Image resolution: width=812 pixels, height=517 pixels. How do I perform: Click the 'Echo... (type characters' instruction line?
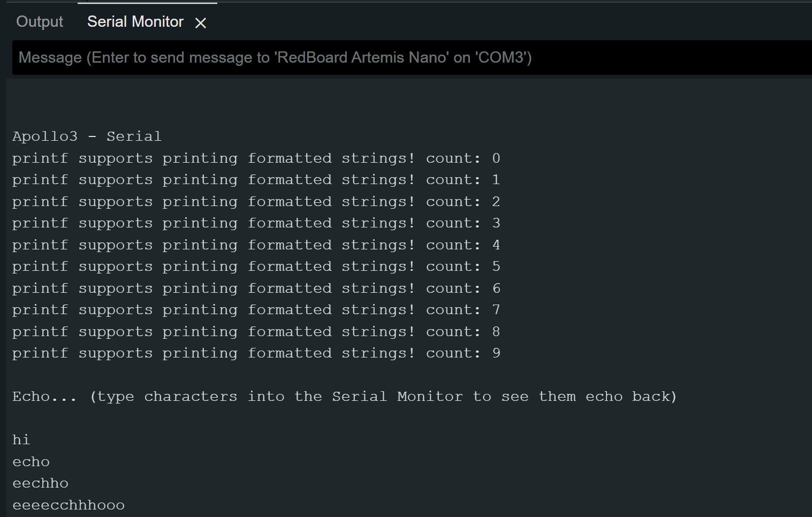[345, 397]
